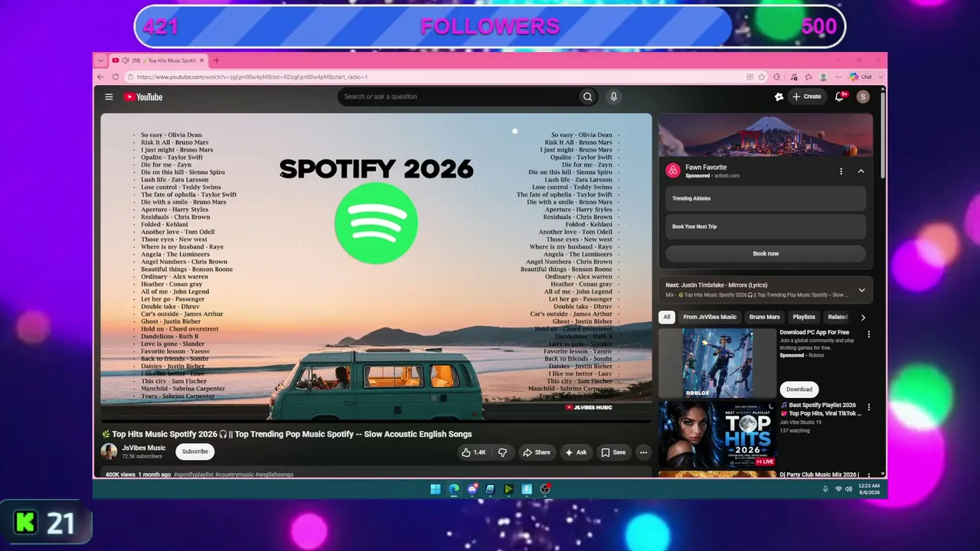Reload the browser page
This screenshot has height=551, width=980.
click(x=116, y=77)
